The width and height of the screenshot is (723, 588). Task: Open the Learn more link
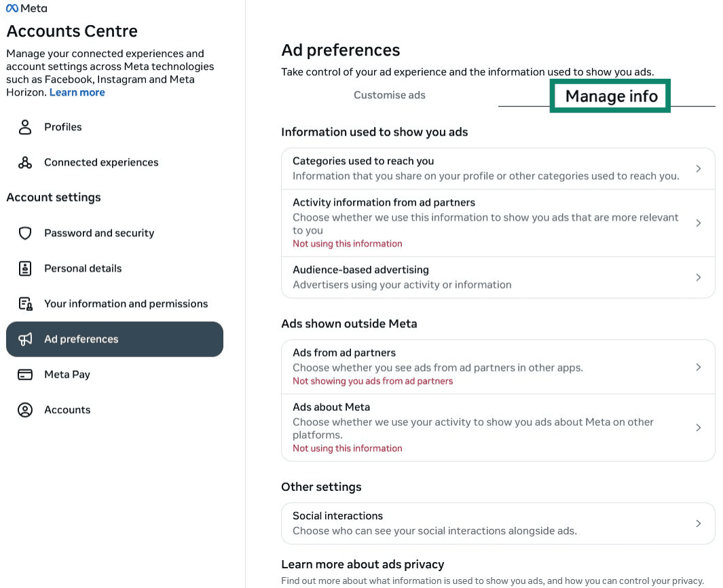[x=77, y=92]
